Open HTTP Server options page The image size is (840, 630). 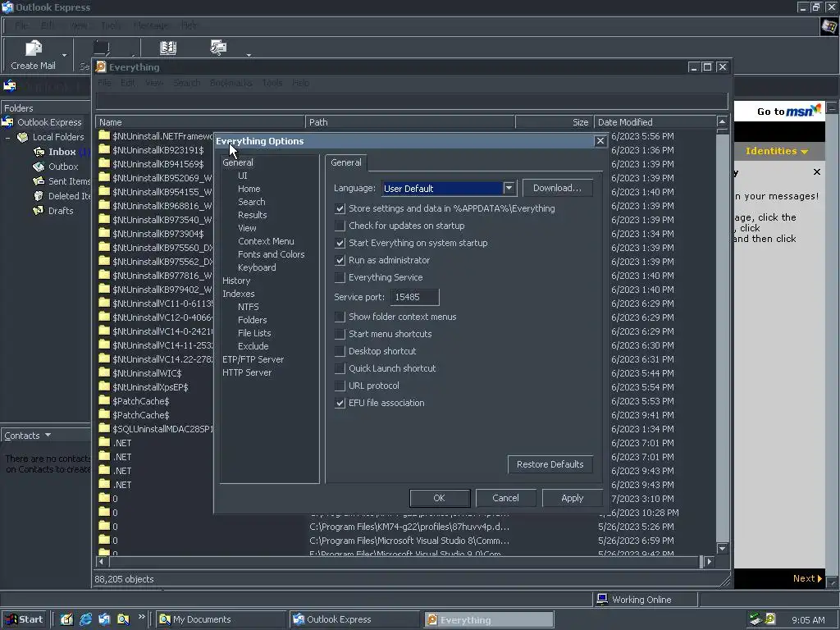pyautogui.click(x=247, y=372)
